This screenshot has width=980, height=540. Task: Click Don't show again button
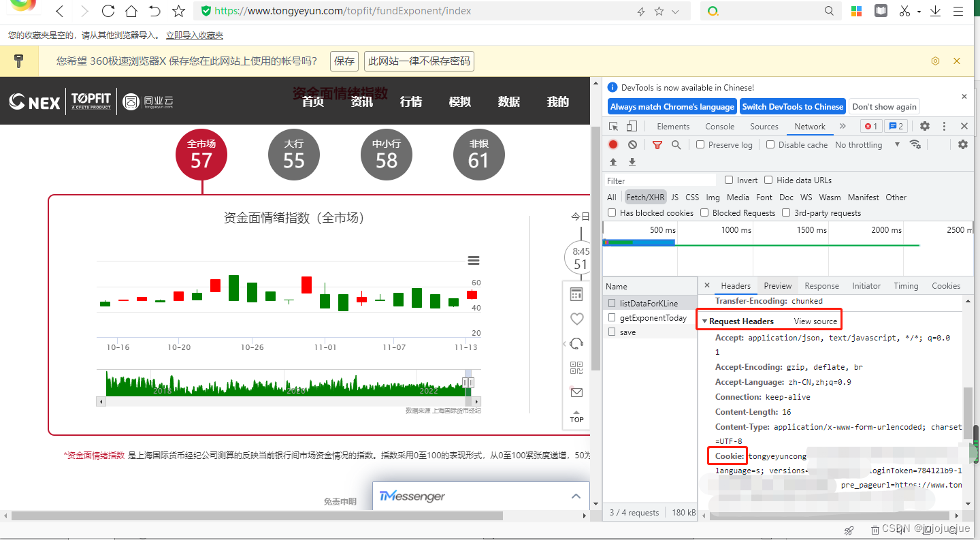[x=884, y=106]
